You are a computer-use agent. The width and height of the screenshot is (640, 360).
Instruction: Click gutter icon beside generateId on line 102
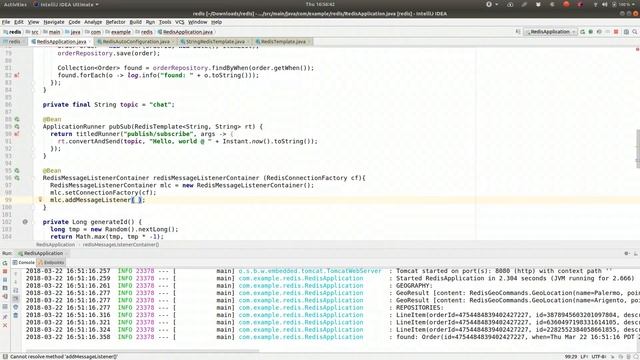coord(25,222)
